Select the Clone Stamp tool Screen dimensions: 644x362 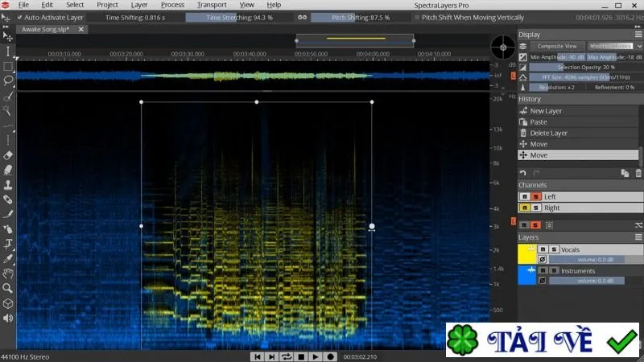point(8,185)
